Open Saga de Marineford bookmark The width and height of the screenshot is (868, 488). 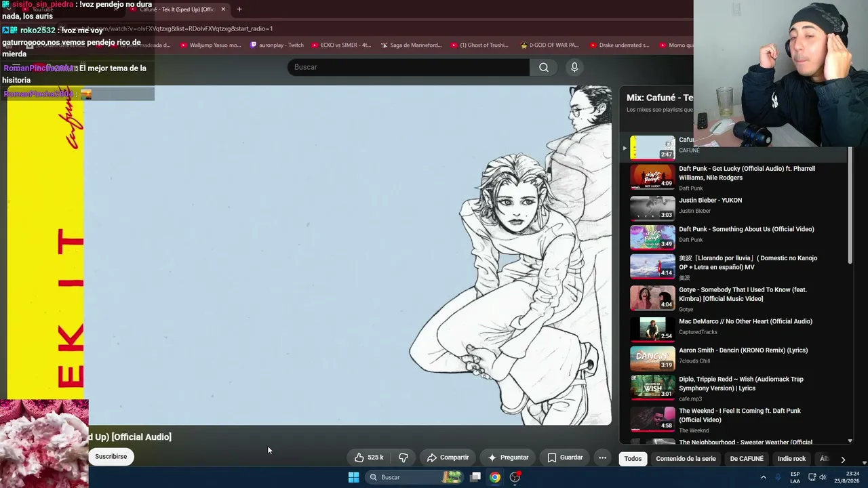click(412, 45)
